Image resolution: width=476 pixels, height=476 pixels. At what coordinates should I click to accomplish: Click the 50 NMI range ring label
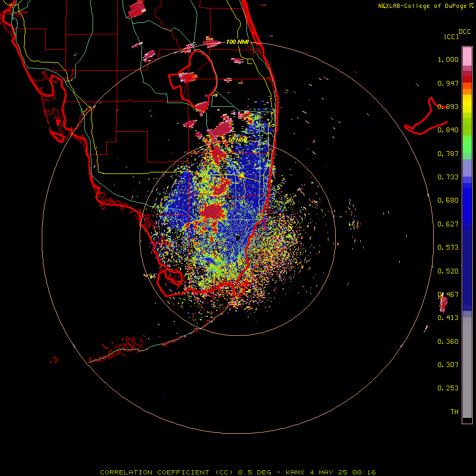point(237,140)
